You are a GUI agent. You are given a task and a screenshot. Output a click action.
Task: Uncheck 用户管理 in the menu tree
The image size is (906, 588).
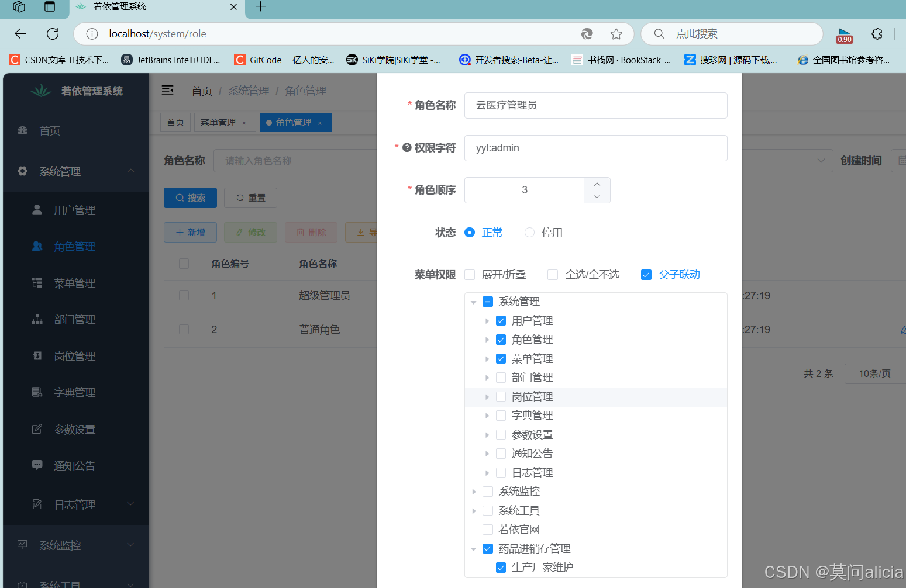pyautogui.click(x=501, y=321)
